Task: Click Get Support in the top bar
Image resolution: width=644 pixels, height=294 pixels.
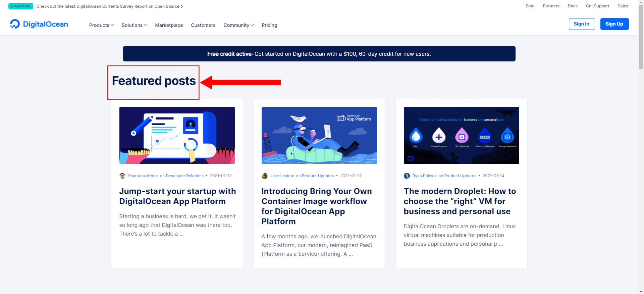Action: 597,6
